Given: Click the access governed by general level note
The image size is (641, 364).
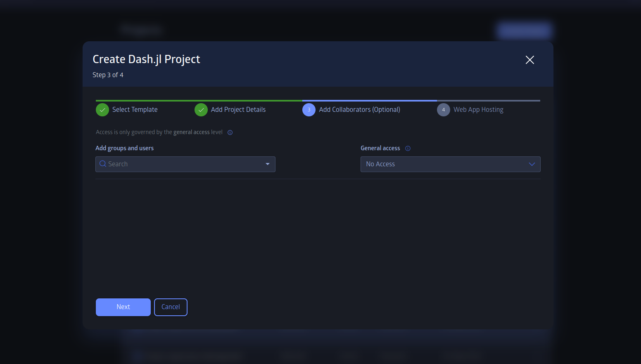Looking at the screenshot, I should 159,132.
